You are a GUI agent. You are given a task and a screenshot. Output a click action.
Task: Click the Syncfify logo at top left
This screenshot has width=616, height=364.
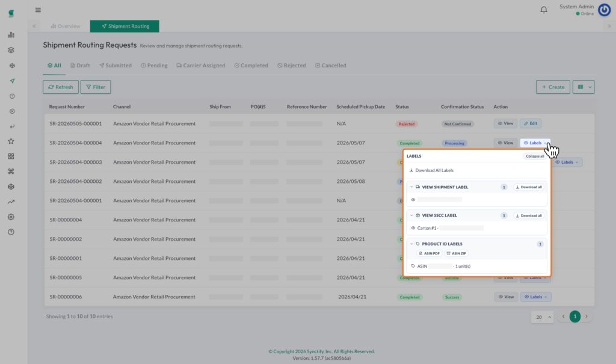click(11, 13)
